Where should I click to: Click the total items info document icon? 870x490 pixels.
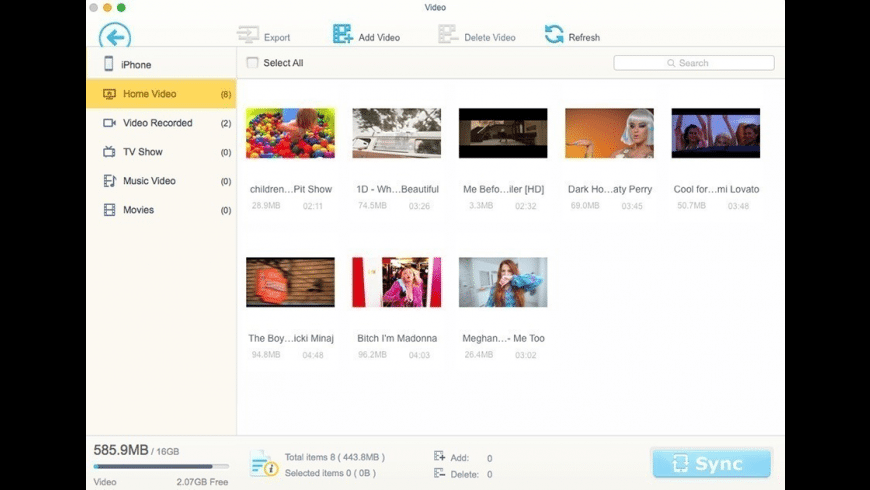[x=264, y=464]
